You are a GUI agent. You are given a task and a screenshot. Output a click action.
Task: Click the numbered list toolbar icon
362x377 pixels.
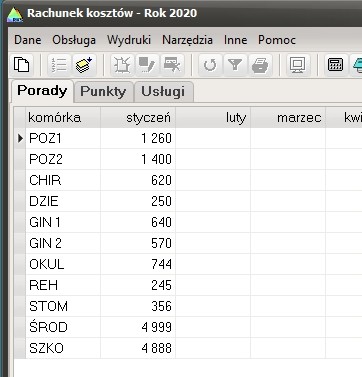(x=59, y=65)
